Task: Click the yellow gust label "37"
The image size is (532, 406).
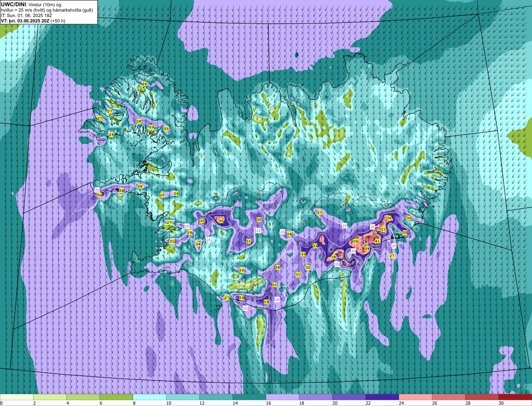Action: pyautogui.click(x=383, y=230)
